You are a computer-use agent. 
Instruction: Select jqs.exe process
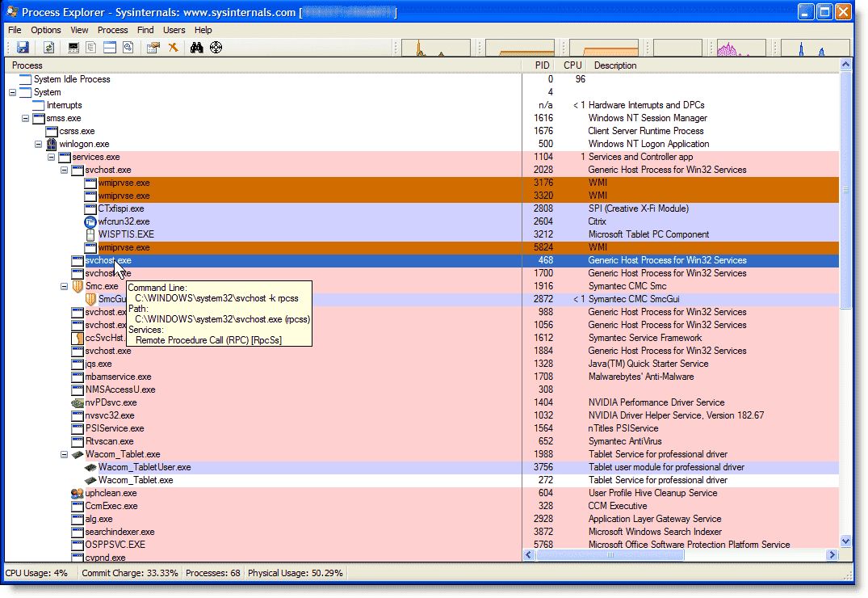(x=99, y=364)
